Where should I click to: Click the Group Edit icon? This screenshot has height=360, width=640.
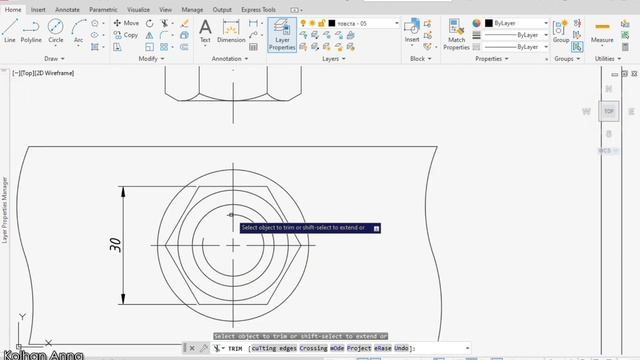tap(577, 36)
